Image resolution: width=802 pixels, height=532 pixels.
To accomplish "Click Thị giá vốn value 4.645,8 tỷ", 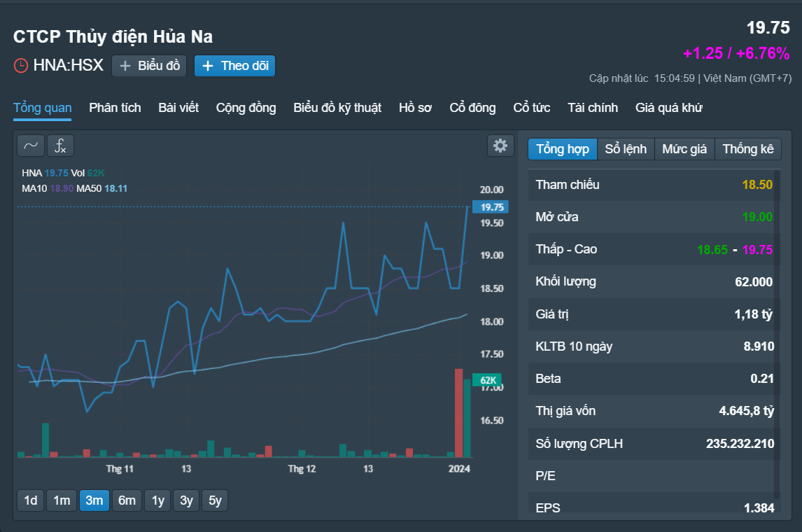I will pos(746,411).
